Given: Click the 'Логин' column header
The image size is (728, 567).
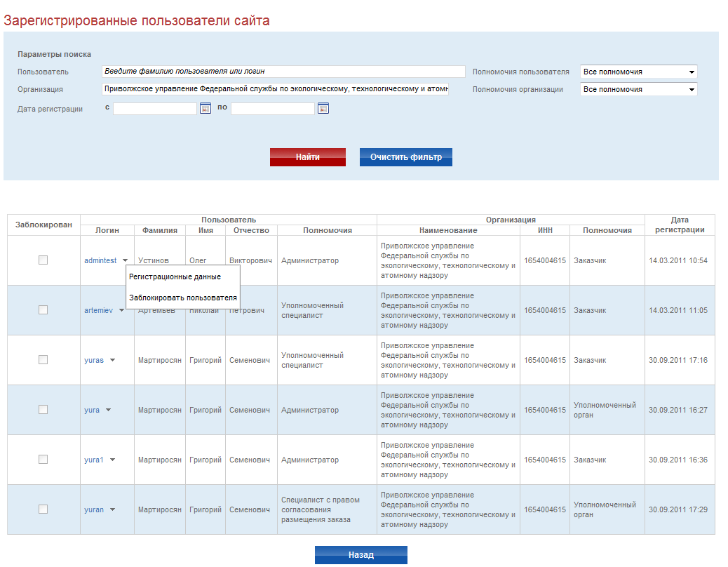Looking at the screenshot, I should (x=107, y=230).
